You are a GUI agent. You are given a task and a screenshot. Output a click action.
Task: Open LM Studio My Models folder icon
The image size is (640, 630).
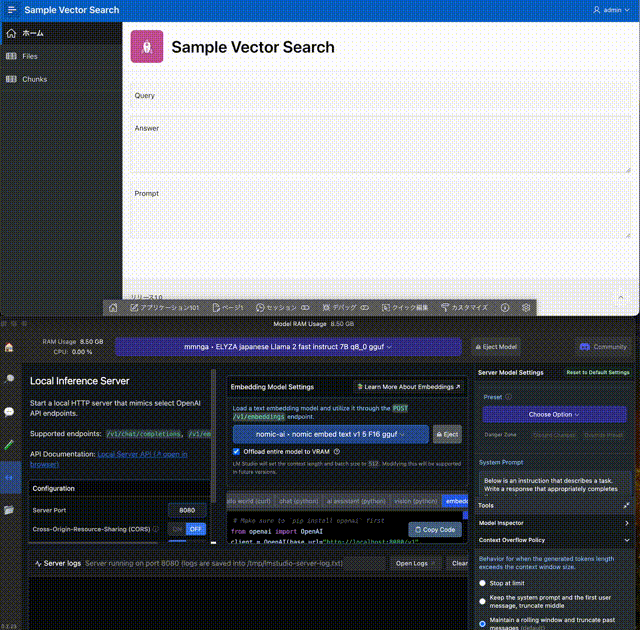(9, 510)
